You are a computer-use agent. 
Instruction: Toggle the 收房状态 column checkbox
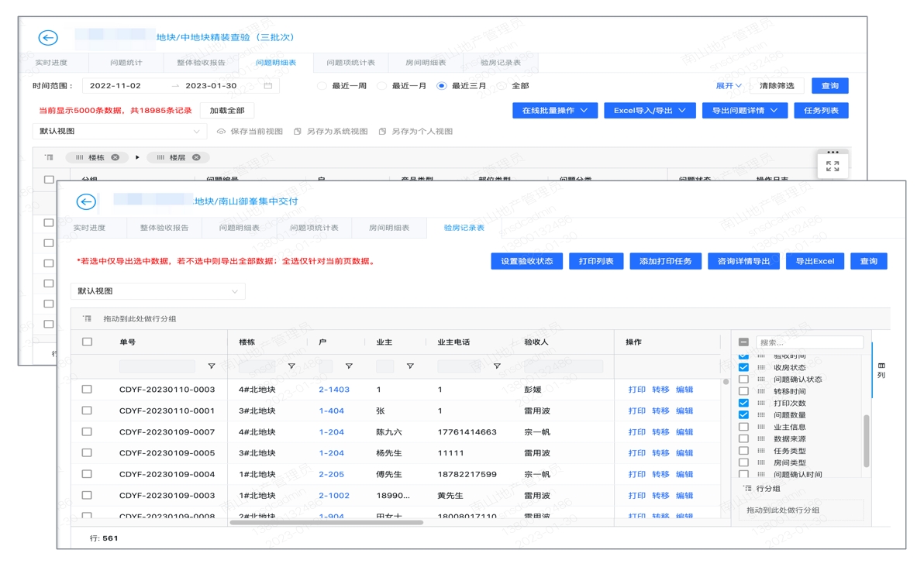743,367
